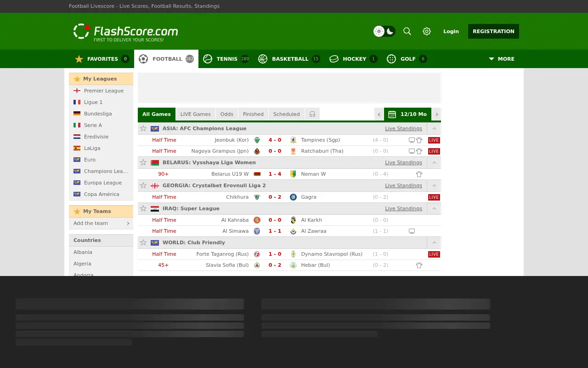Favorite the Club Friendly league star

coord(143,242)
